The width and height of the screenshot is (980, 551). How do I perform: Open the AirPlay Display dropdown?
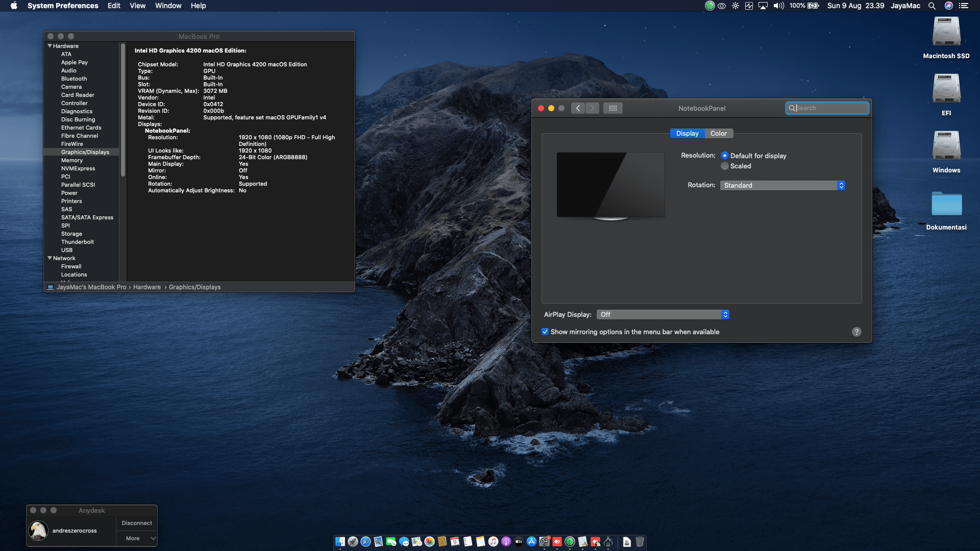tap(663, 314)
